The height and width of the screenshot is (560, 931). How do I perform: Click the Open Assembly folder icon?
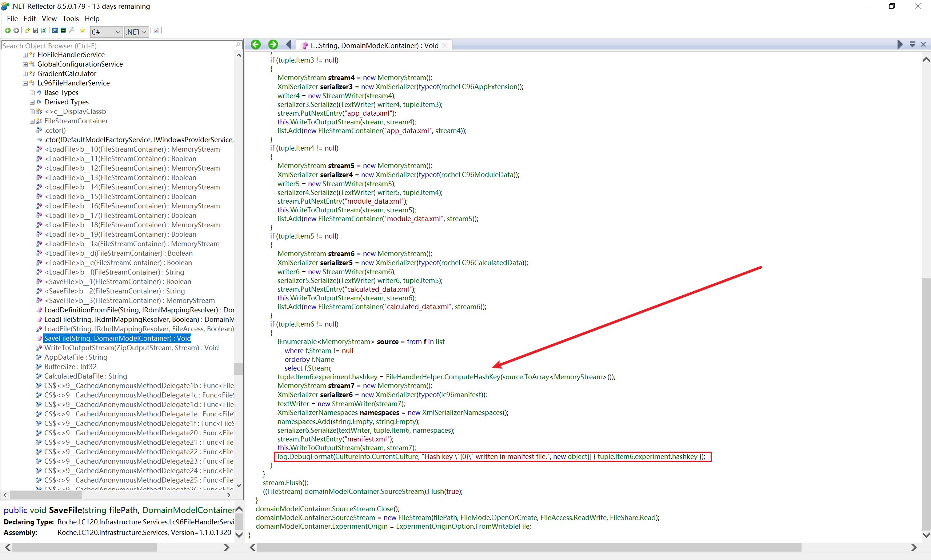coord(27,31)
